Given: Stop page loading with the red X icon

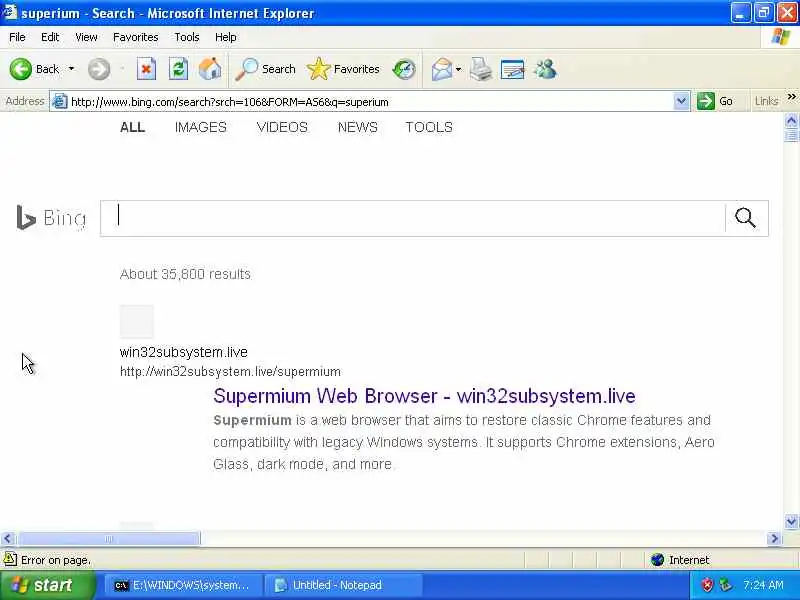Looking at the screenshot, I should pos(146,69).
